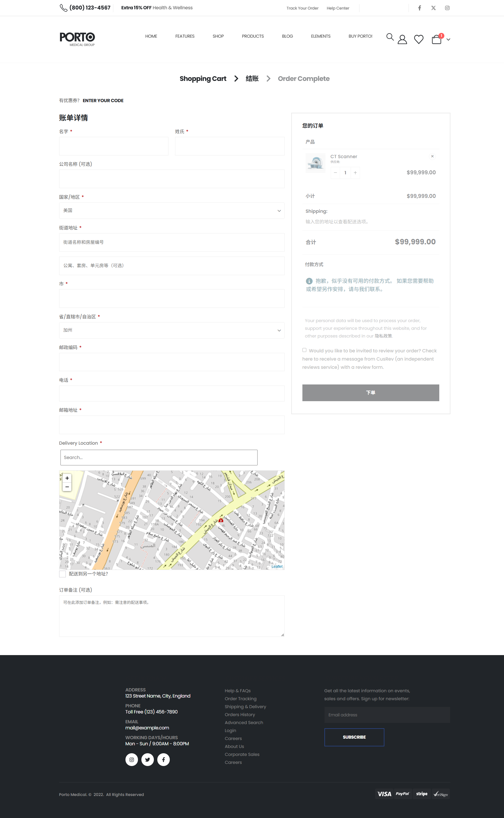Open the ELEMENTS menu item

[x=320, y=36]
